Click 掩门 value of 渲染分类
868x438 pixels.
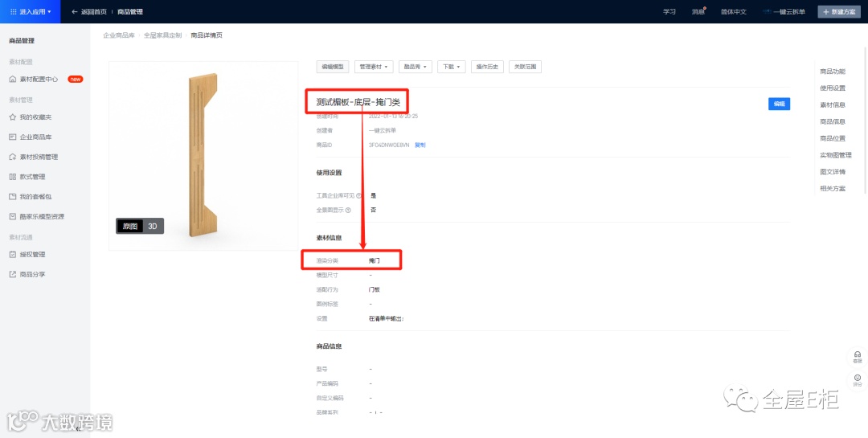point(375,260)
